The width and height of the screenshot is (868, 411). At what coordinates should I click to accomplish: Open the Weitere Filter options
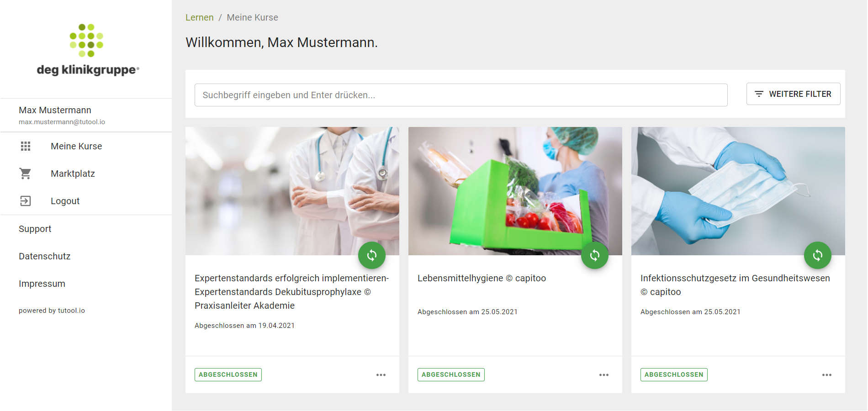[x=794, y=94]
